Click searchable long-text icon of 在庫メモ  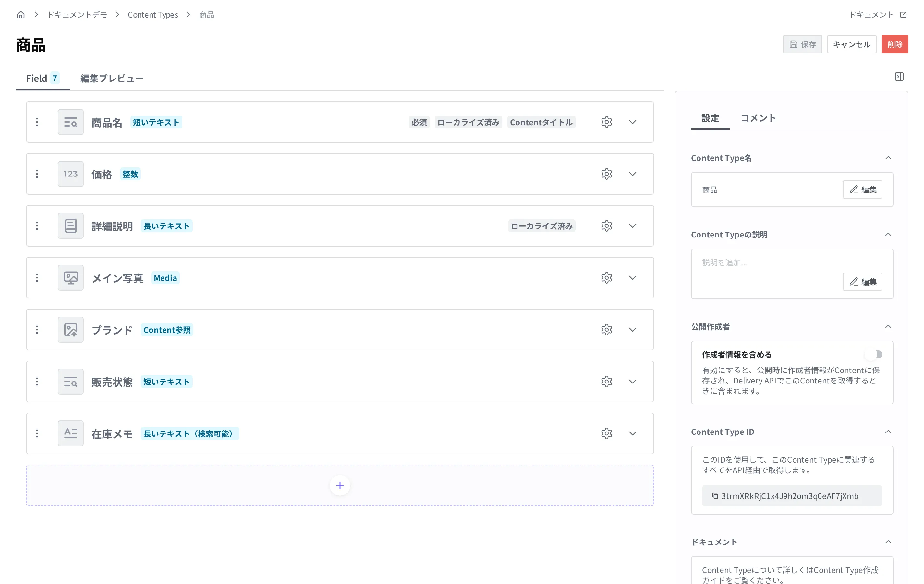point(71,433)
